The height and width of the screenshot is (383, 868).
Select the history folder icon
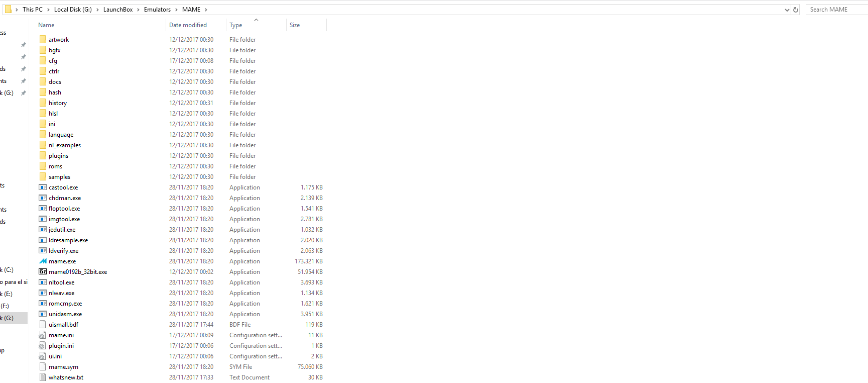(x=43, y=103)
